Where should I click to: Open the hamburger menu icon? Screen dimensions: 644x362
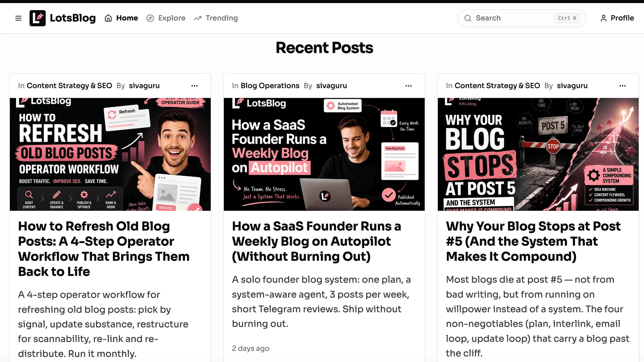(18, 18)
